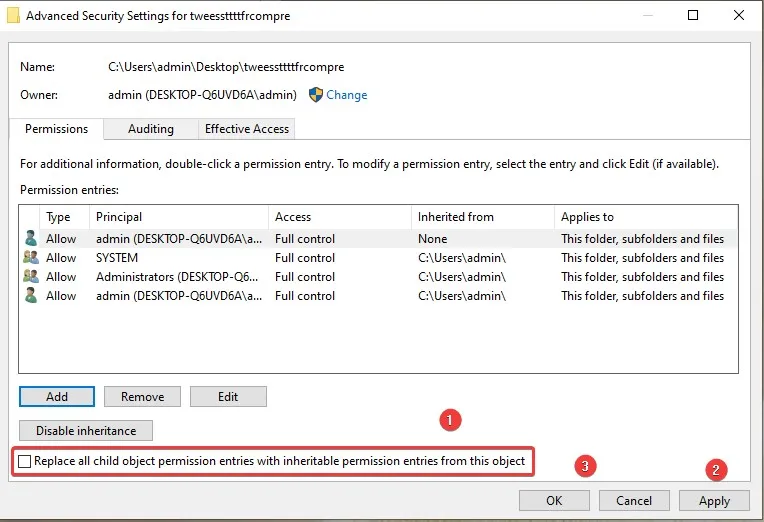Tick the Replace all child object permission entries checkbox
The image size is (764, 522).
[x=24, y=461]
